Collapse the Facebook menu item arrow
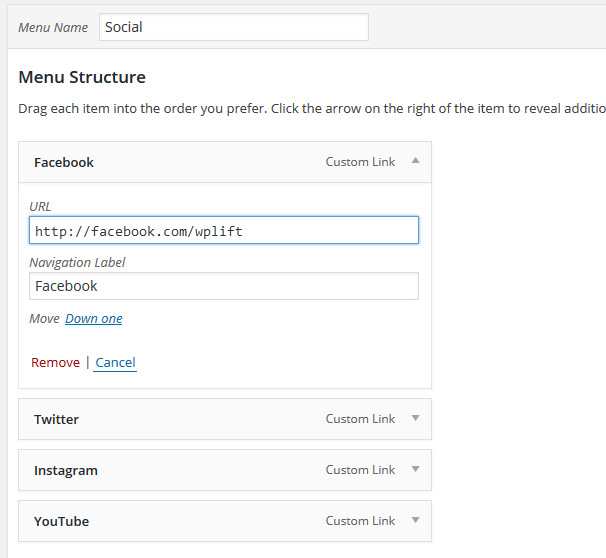This screenshot has height=558, width=606. click(415, 161)
